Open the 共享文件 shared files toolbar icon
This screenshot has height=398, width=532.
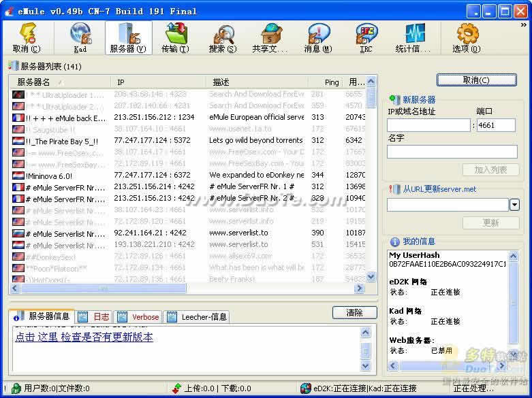[270, 37]
